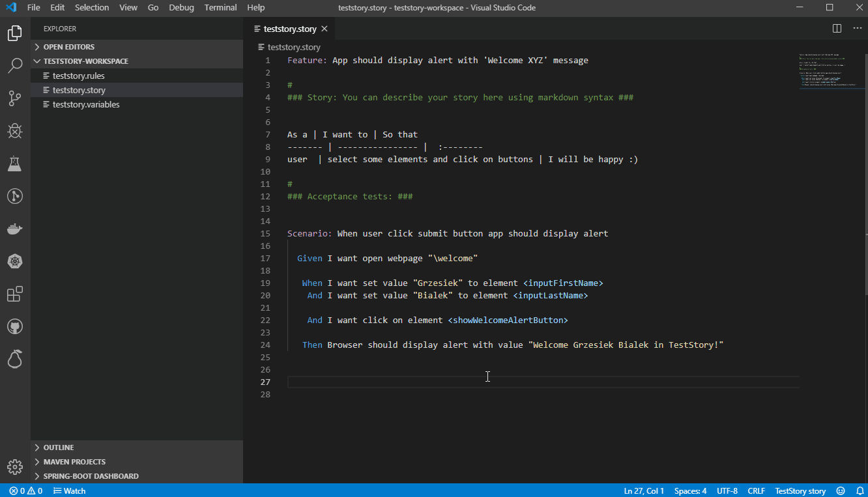Change encoding via UTF-8 status entry
868x497 pixels.
click(x=727, y=490)
